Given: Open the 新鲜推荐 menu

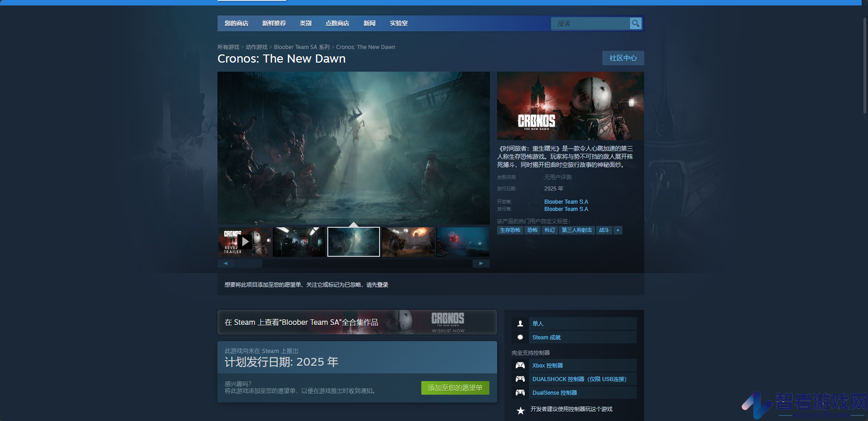Looking at the screenshot, I should pos(274,23).
